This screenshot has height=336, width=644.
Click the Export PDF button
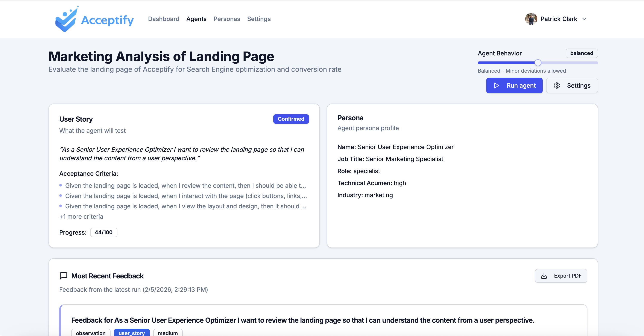coord(561,276)
